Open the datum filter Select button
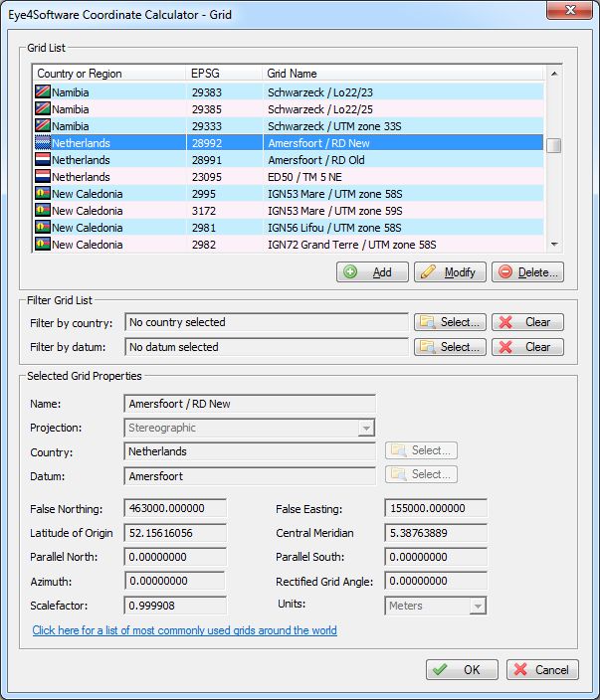 (x=450, y=347)
